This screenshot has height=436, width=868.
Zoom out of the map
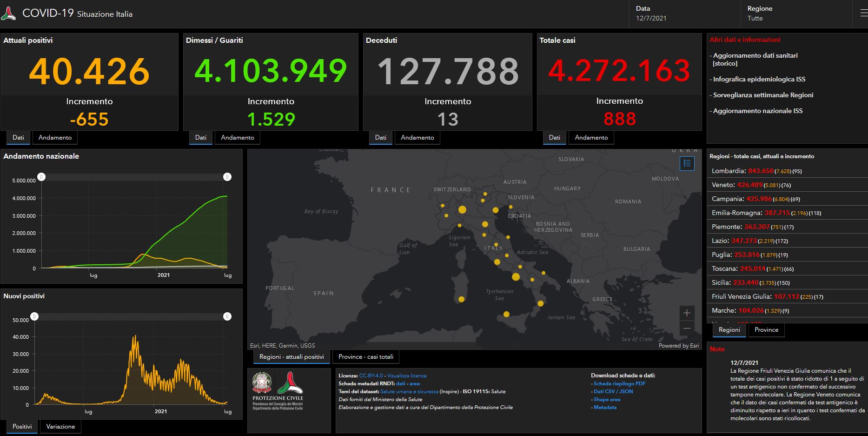tap(687, 329)
